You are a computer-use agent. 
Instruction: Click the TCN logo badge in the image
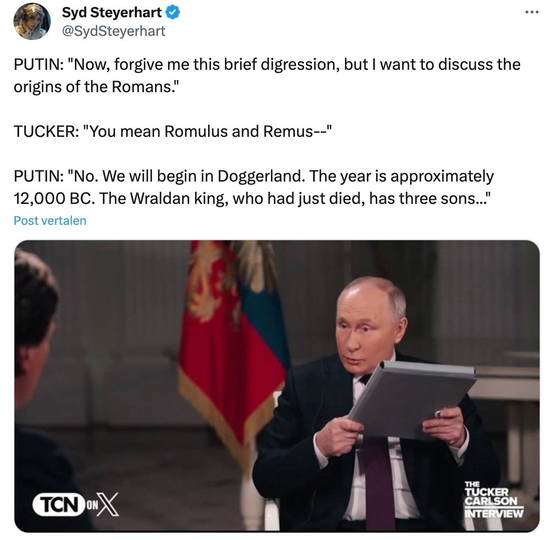click(x=59, y=504)
